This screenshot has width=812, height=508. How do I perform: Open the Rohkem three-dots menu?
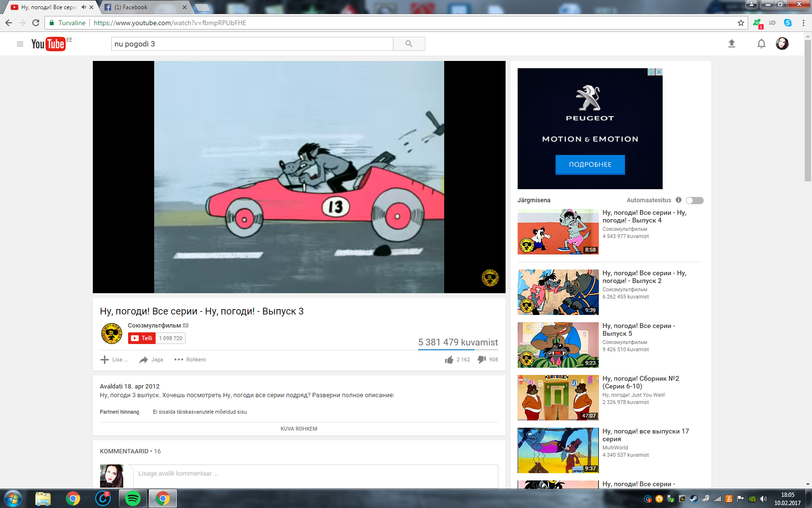(179, 359)
